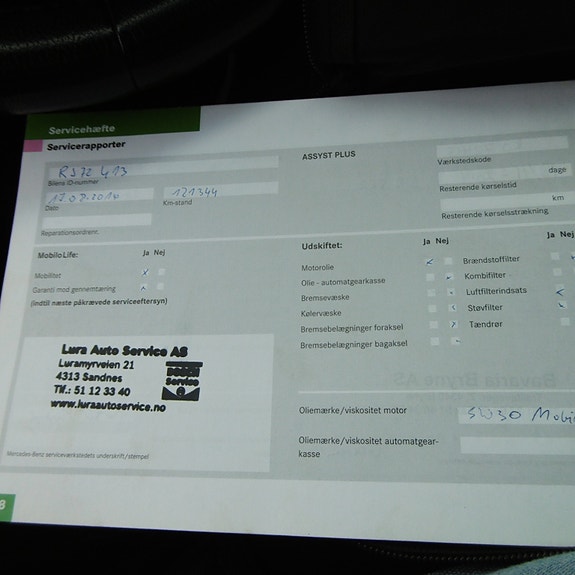575x575 pixels.
Task: Click the Støvfilter label
Action: tap(485, 308)
